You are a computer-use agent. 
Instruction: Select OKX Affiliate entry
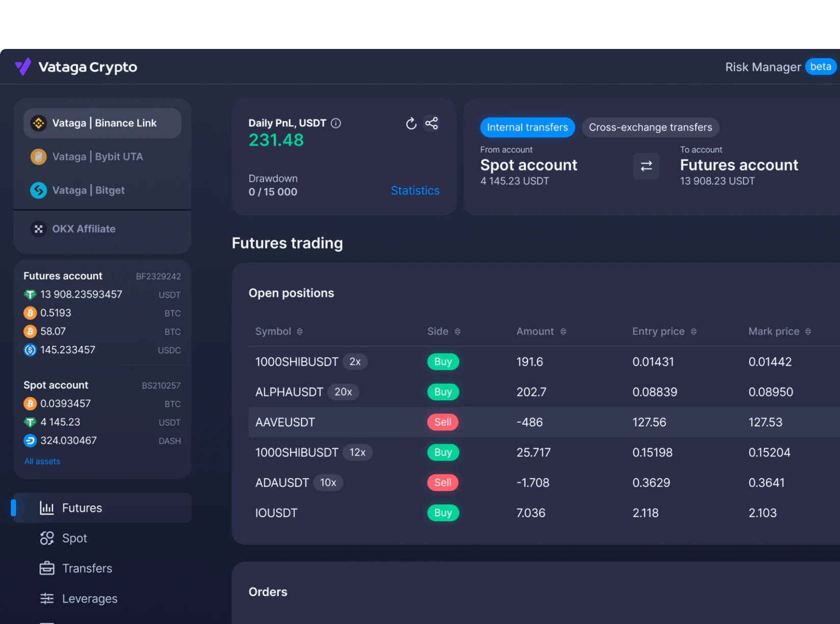(102, 229)
